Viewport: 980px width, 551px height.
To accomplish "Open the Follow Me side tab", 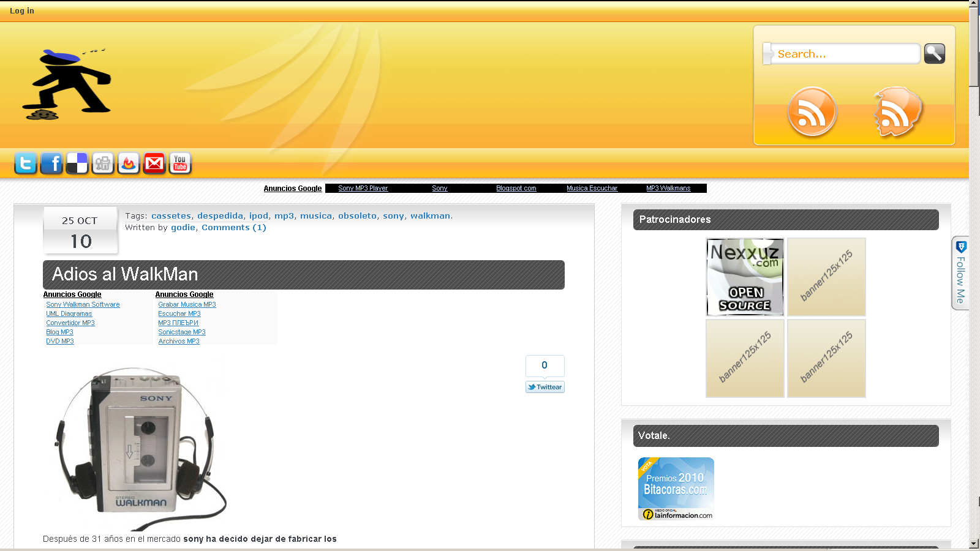I will coord(960,273).
